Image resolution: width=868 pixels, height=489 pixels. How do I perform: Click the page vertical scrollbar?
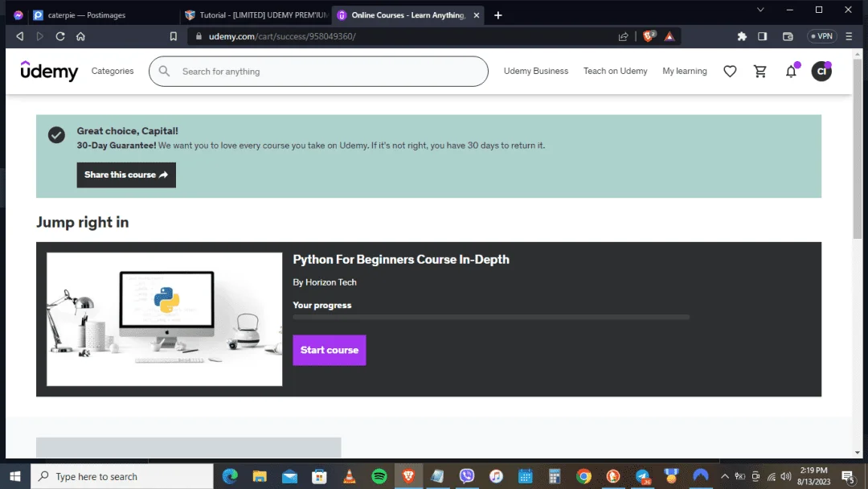pyautogui.click(x=858, y=150)
